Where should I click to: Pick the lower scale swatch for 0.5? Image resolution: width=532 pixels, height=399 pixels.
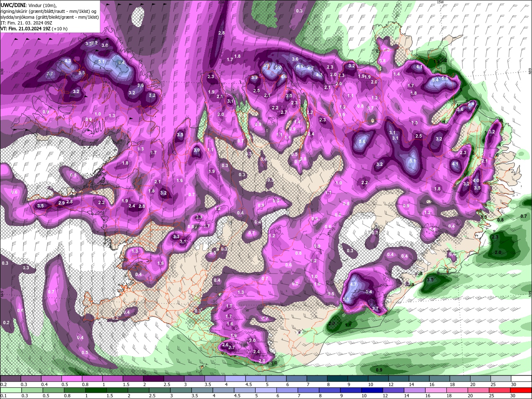tap(54, 390)
